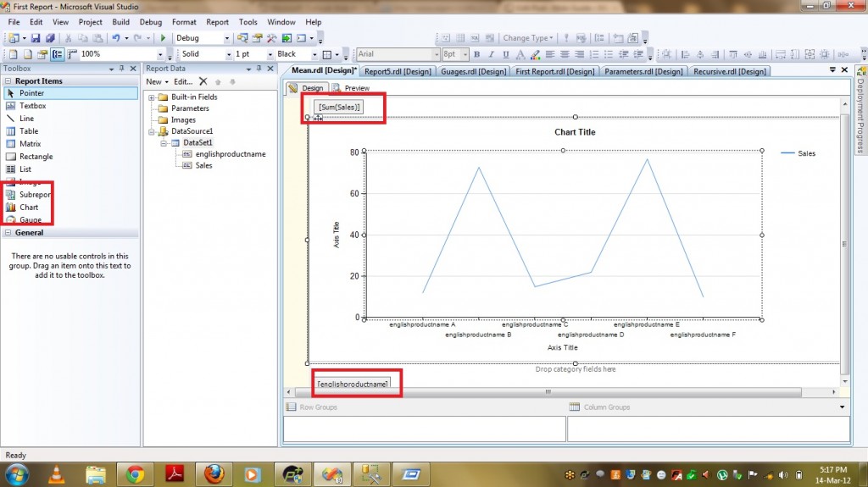The height and width of the screenshot is (487, 868).
Task: Toggle Italic text formatting
Action: (x=490, y=54)
